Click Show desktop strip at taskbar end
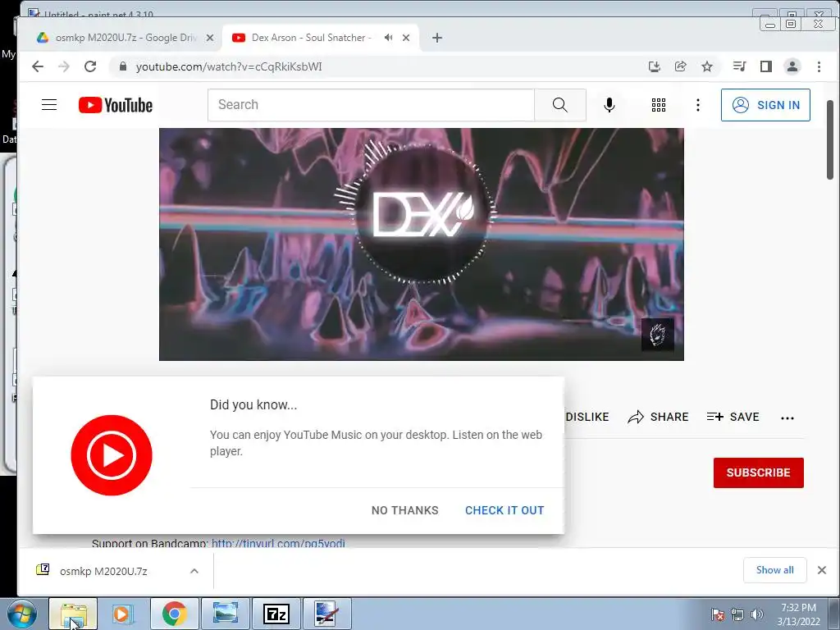The image size is (840, 630). [x=834, y=614]
